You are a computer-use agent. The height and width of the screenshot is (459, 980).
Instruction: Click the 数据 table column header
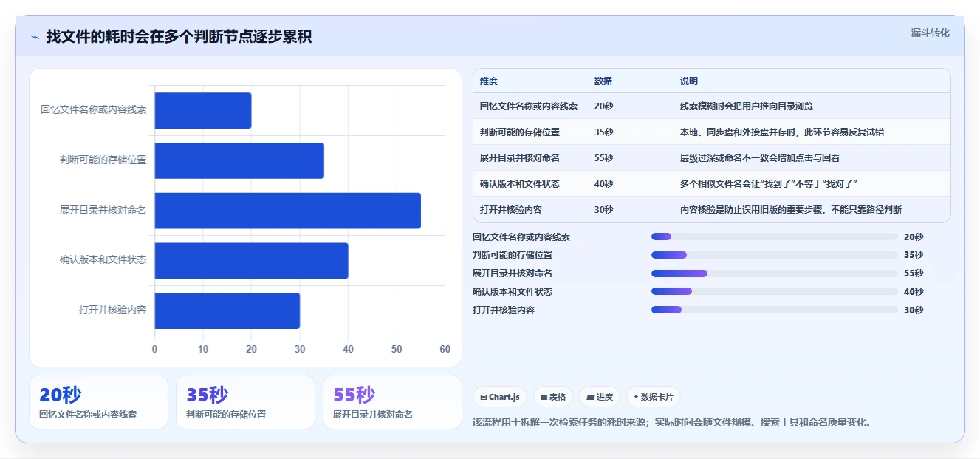pyautogui.click(x=603, y=81)
